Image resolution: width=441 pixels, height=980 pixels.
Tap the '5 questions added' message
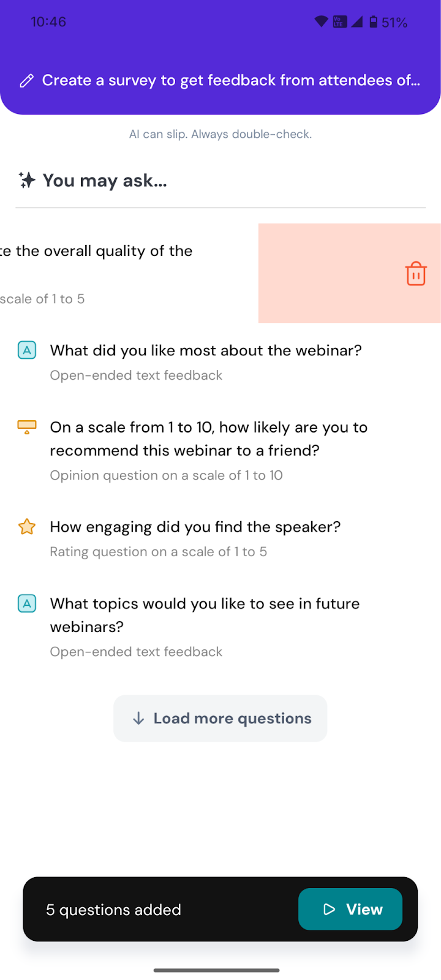[x=113, y=910]
